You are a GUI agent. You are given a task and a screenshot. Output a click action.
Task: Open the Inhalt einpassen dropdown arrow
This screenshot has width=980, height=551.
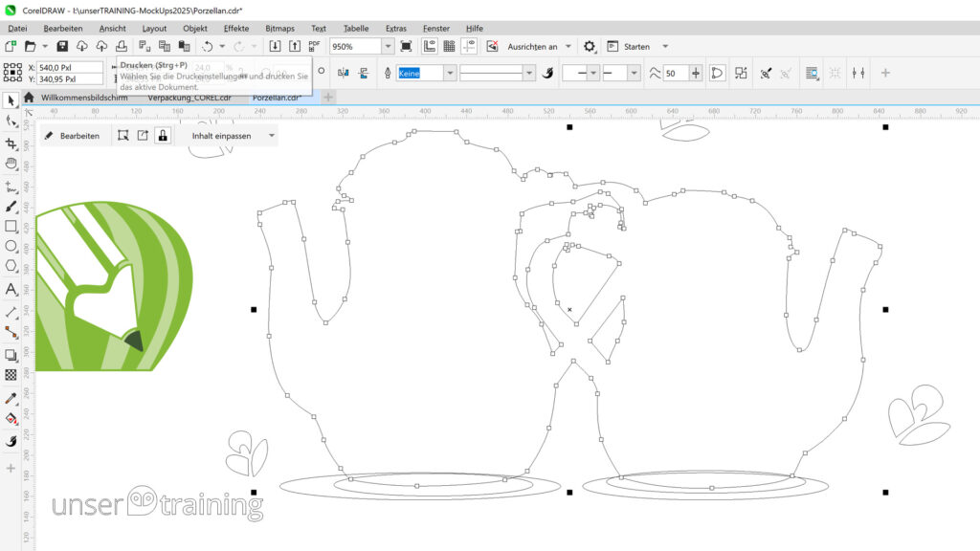tap(271, 136)
